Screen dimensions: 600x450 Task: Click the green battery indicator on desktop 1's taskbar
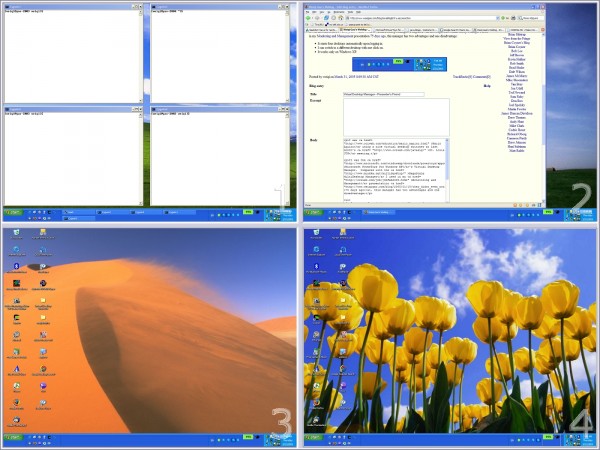tap(248, 212)
